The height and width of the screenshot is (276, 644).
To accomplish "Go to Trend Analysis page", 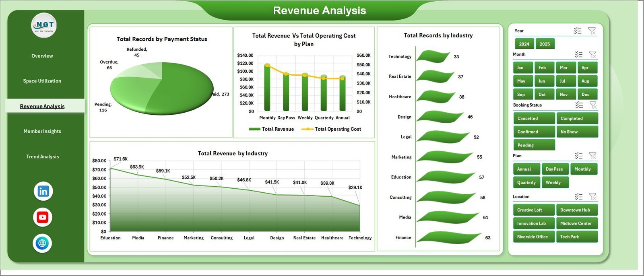I will [x=42, y=157].
